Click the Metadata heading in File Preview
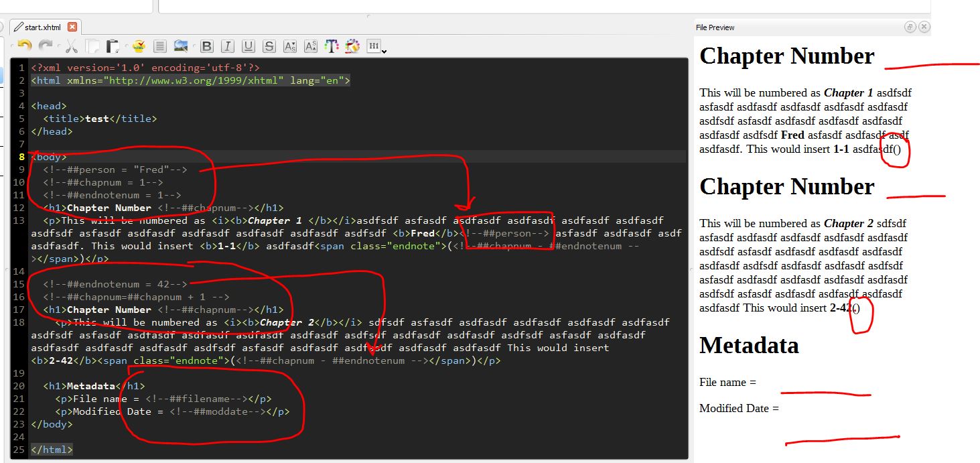Screen dimensions: 980x463 coord(749,345)
